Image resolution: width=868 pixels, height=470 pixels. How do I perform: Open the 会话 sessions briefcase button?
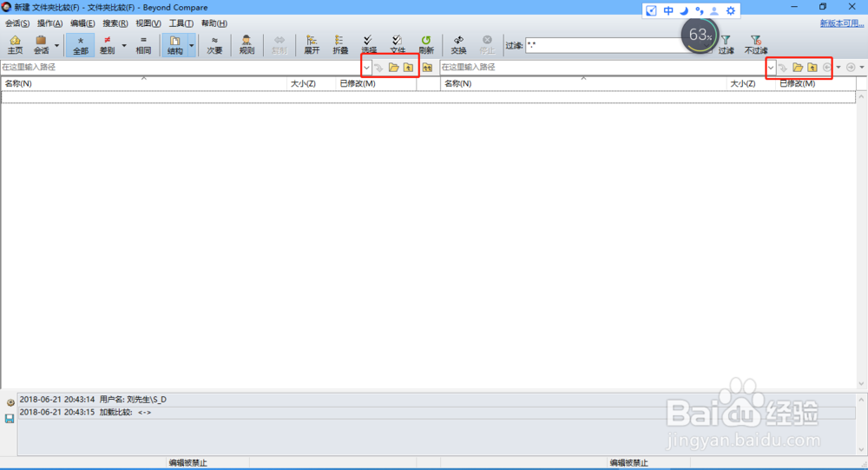pos(41,45)
